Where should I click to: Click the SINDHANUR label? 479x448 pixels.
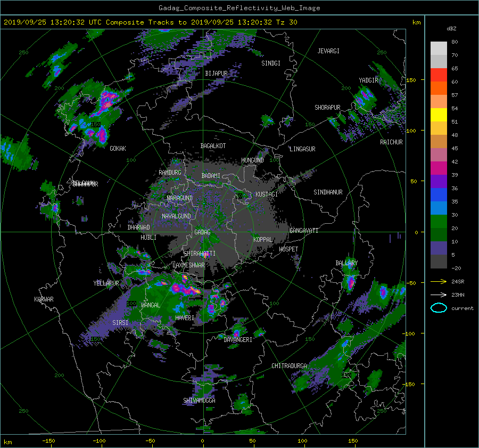click(328, 192)
